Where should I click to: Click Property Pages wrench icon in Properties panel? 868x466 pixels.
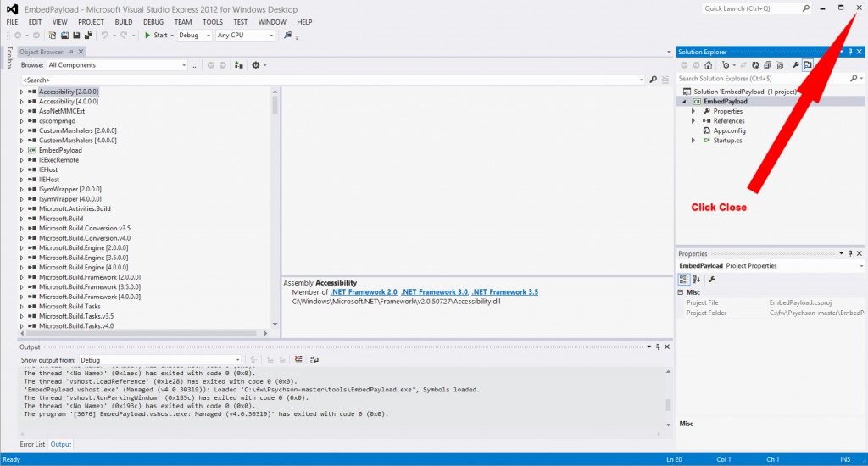[712, 280]
